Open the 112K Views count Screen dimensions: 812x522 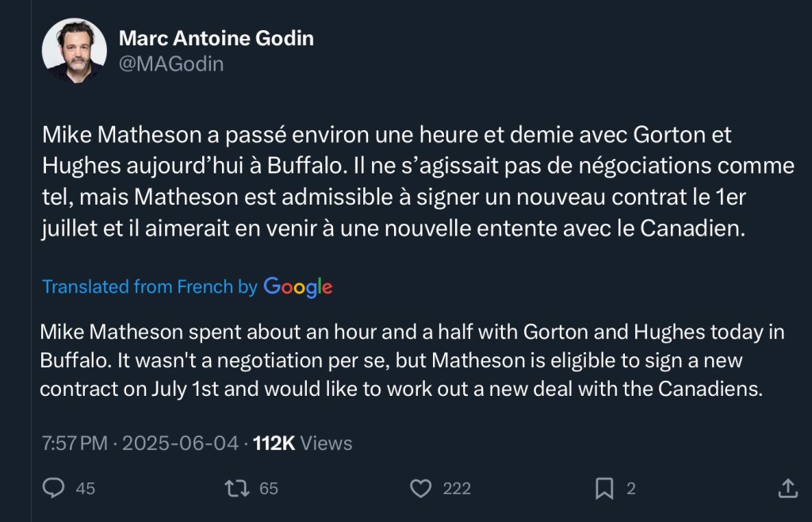pos(274,443)
